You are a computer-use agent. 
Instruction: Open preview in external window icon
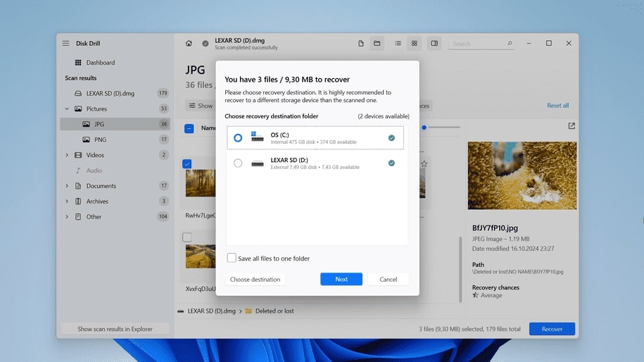pyautogui.click(x=572, y=126)
